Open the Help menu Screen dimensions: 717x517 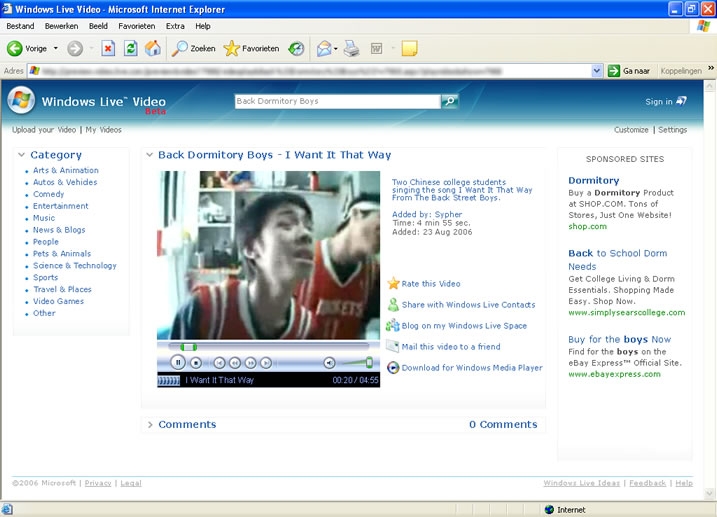pyautogui.click(x=203, y=26)
